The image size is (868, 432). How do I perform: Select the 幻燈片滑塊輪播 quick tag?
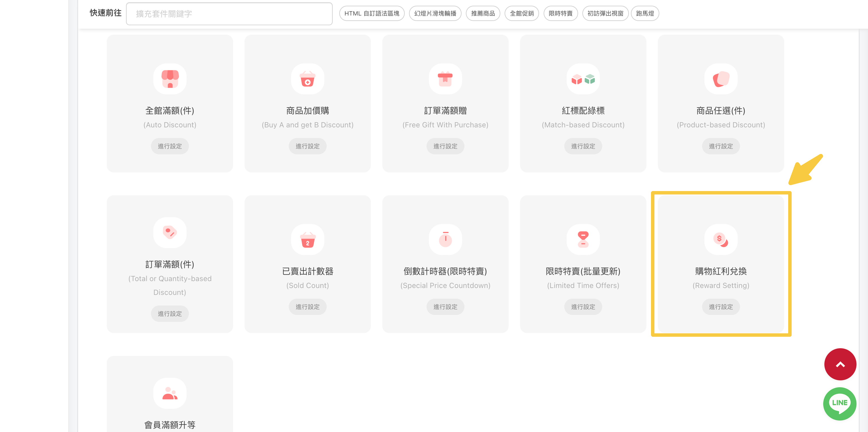435,13
